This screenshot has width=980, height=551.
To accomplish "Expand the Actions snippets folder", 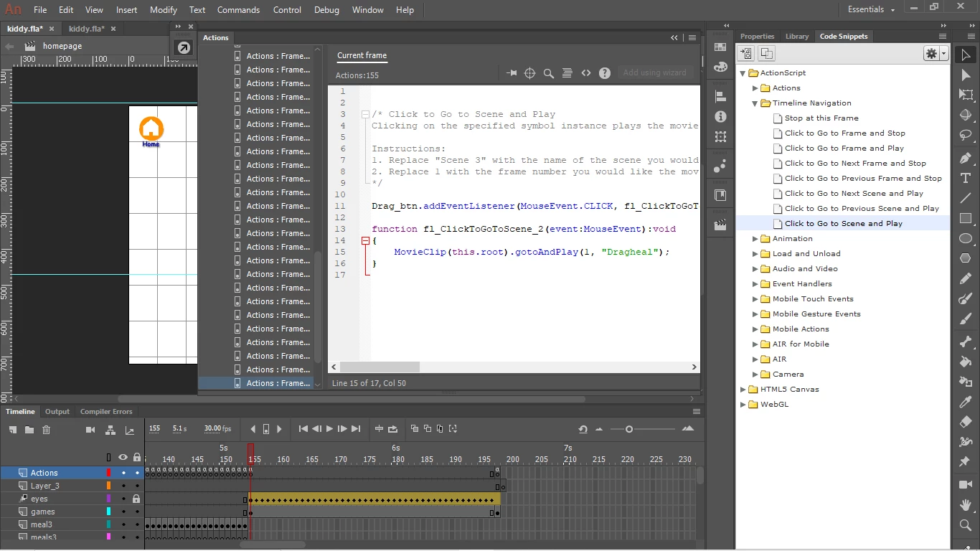I will [x=755, y=88].
